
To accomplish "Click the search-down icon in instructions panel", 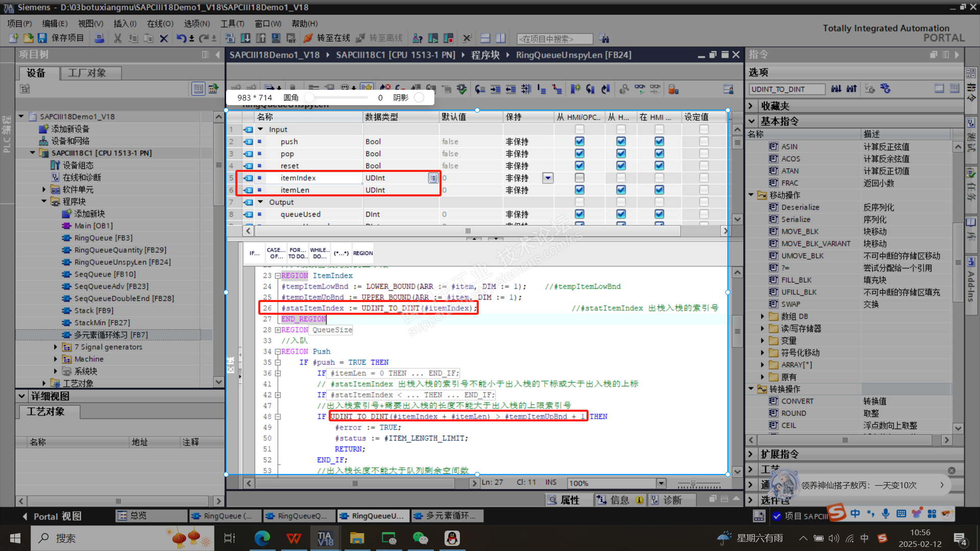I will pos(836,89).
